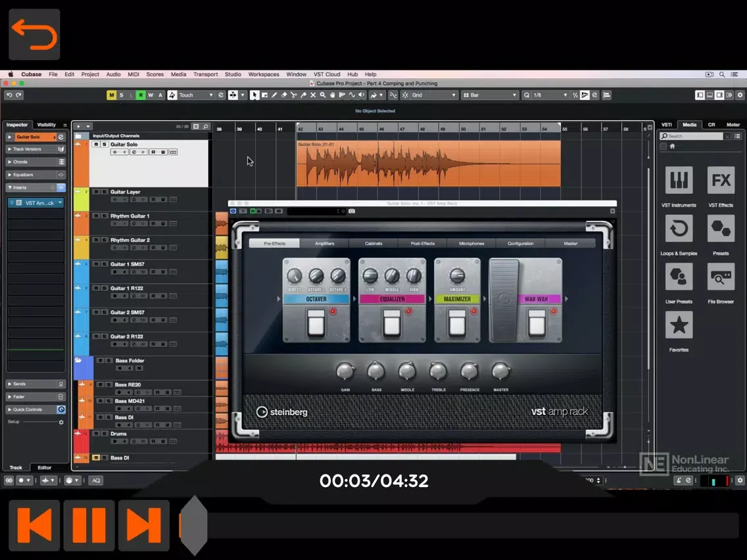Open the Grid snap type dropdown
Screen dimensions: 747x560
433,95
